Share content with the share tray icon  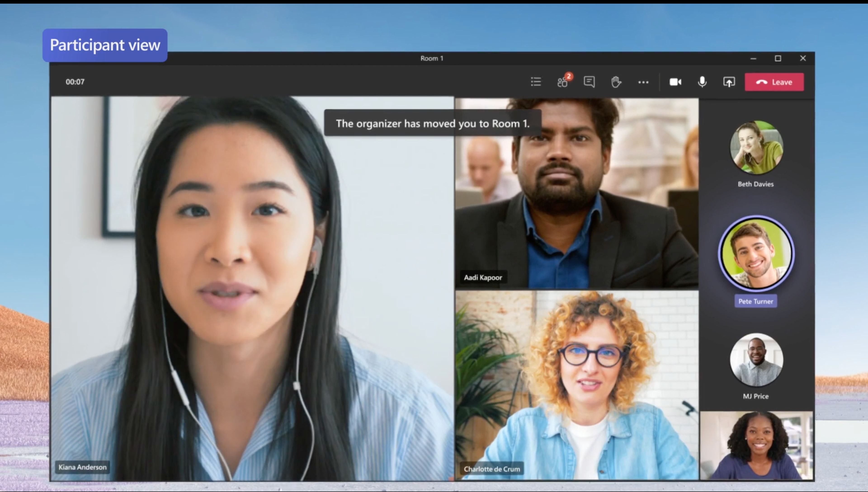[x=729, y=82]
